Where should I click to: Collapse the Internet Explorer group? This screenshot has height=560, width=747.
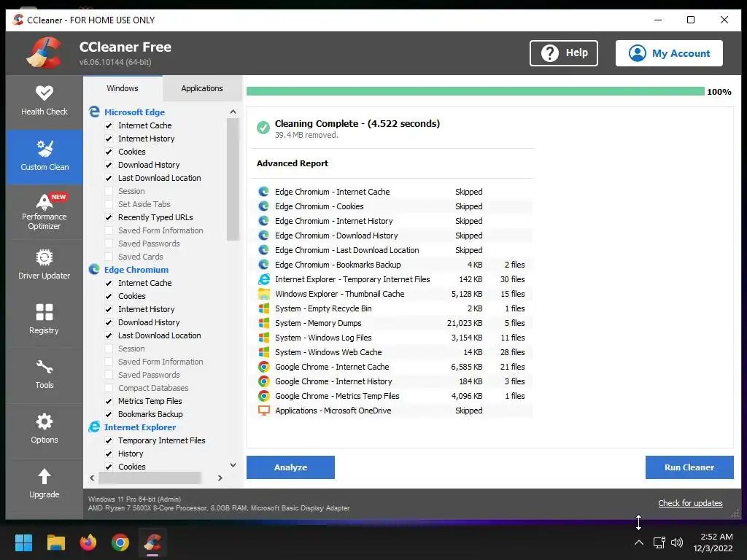pyautogui.click(x=140, y=427)
